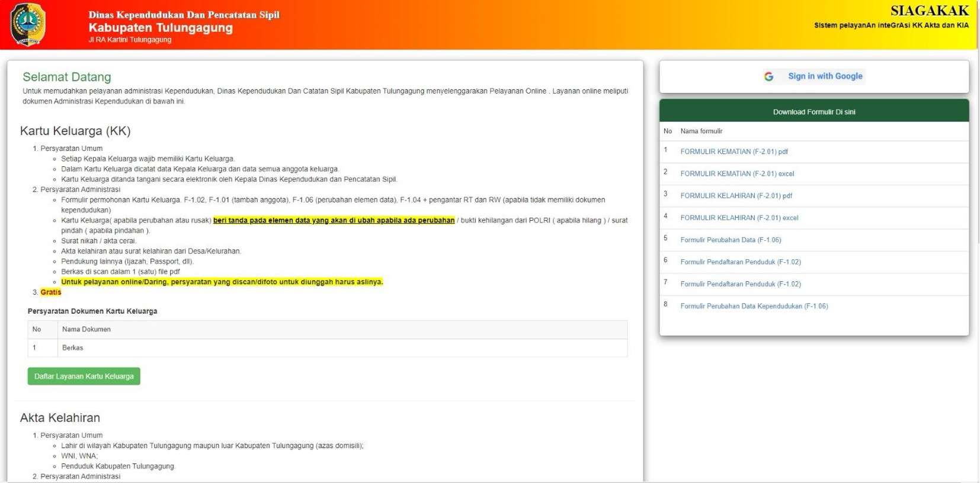Sign in with Google
This screenshot has width=980, height=483.
pos(814,76)
